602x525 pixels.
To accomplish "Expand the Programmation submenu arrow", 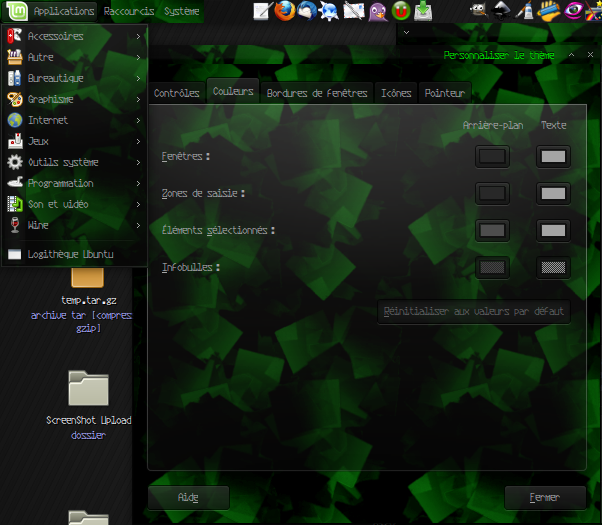I will click(x=138, y=183).
